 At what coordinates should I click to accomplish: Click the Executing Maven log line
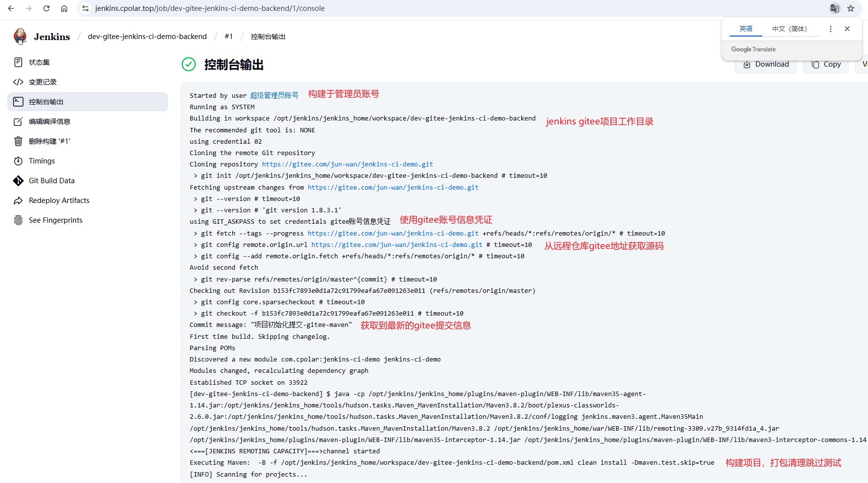coord(452,463)
